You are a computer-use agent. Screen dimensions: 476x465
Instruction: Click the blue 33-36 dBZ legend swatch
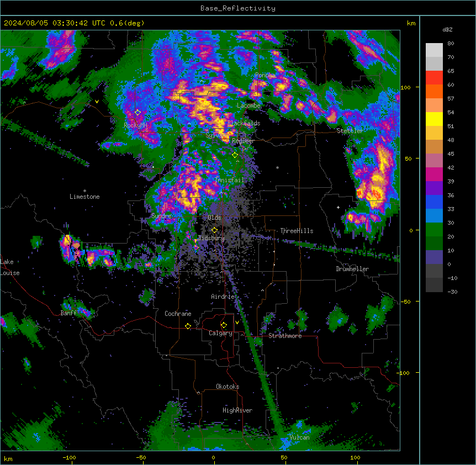click(x=434, y=202)
